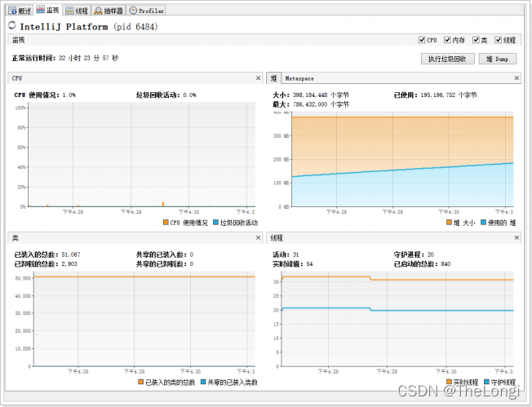Click the CPU usage spike before 下午4:30
The image size is (532, 407).
pos(163,204)
